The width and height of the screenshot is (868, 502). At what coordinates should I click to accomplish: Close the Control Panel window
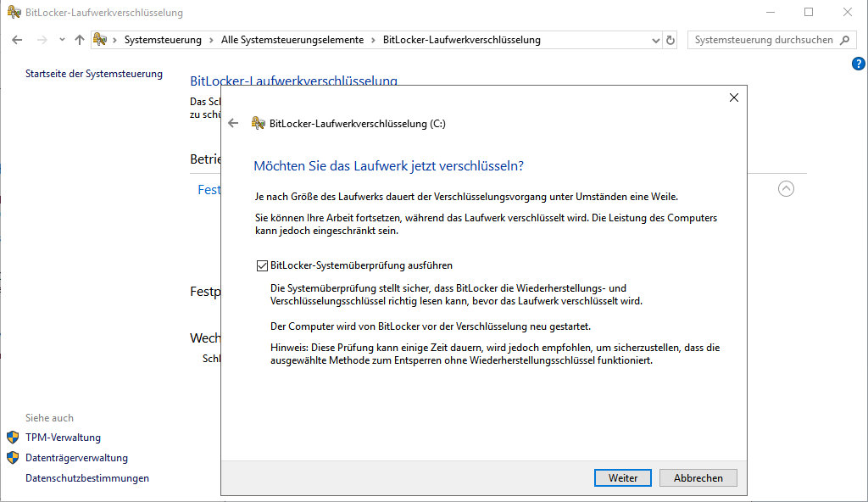pyautogui.click(x=848, y=12)
